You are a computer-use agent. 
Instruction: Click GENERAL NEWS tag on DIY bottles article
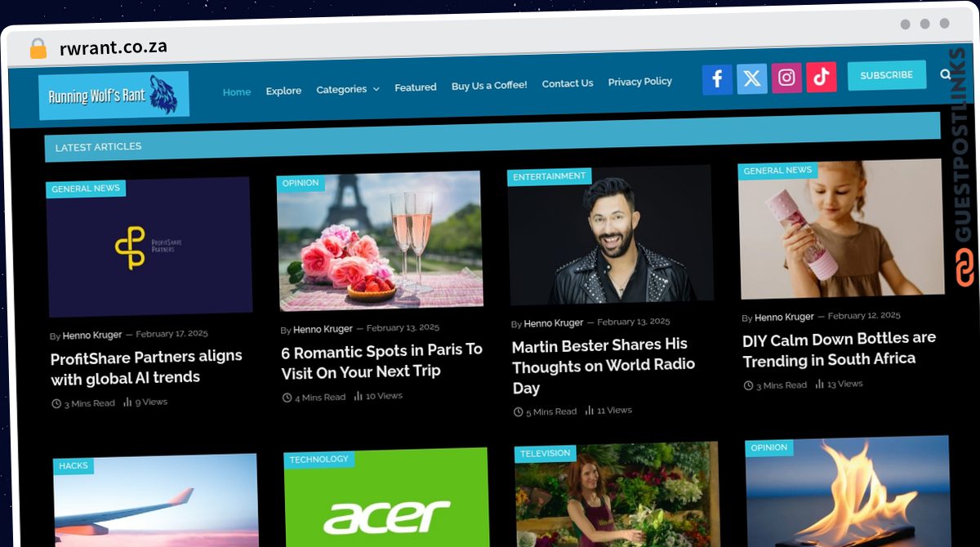tap(777, 171)
